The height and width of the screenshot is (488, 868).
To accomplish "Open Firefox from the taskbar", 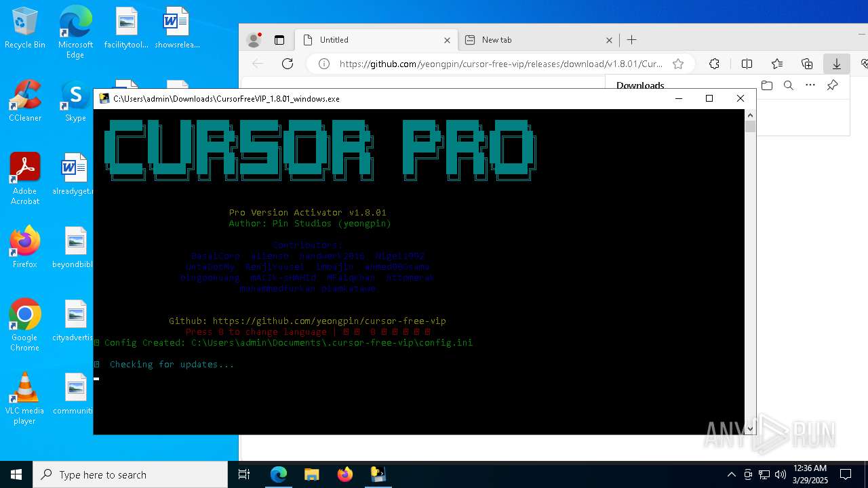I will [345, 474].
